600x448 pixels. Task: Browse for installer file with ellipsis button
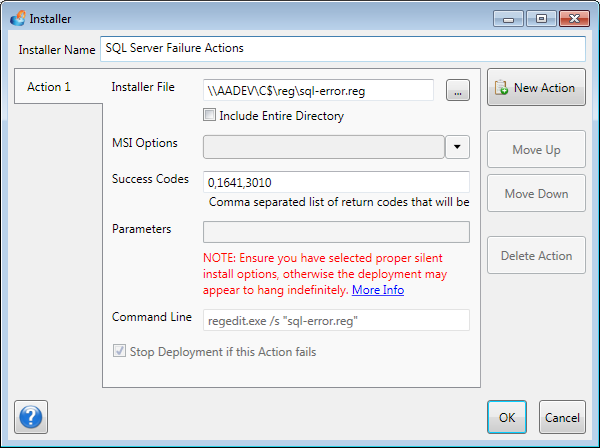458,90
